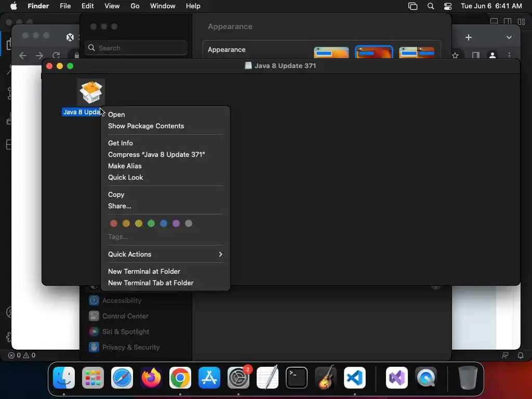Image resolution: width=532 pixels, height=399 pixels.
Task: Focus the System Settings Search field
Action: [x=136, y=48]
